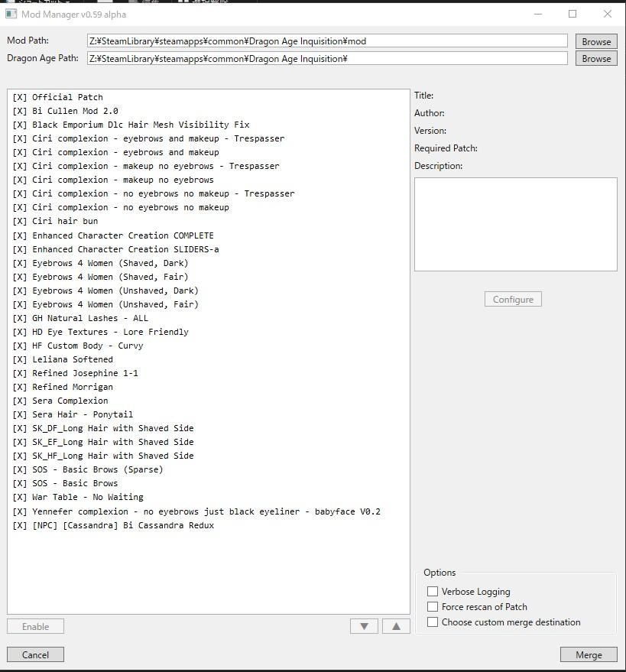
Task: Select Eyebrows 4 Women (Unshaved, Fair)
Action: pos(105,304)
